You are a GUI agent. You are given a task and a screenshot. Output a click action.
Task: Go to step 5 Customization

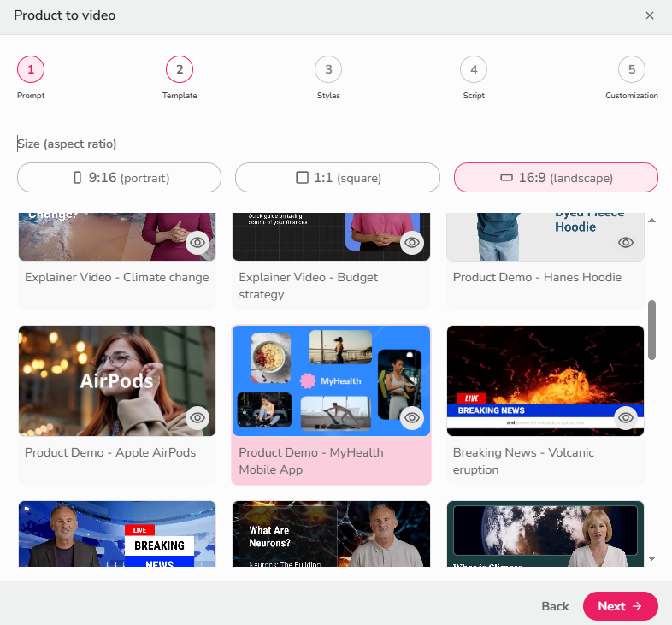tap(632, 69)
